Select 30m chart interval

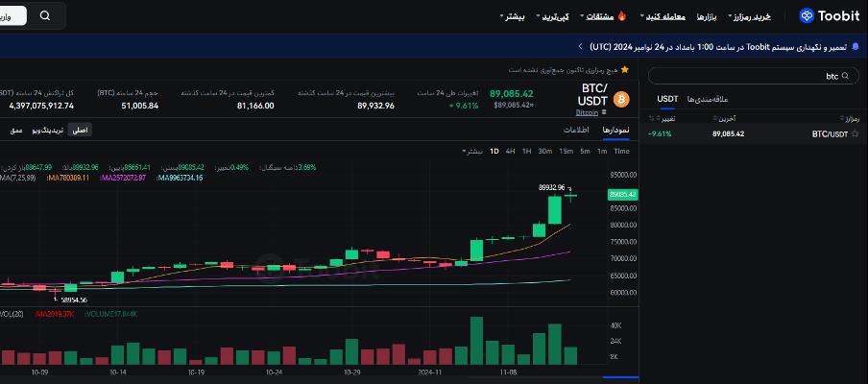[x=545, y=151]
